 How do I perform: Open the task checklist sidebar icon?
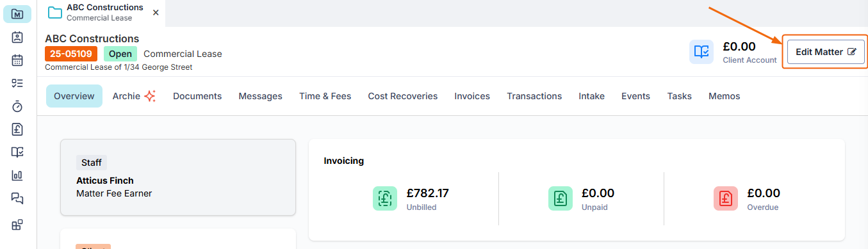coord(17,83)
